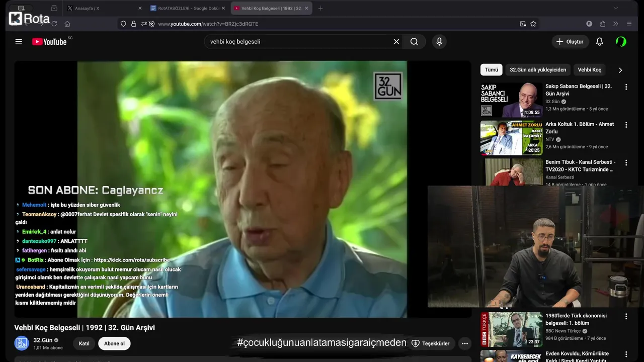Open the Arka Koltuk Ahmet Zorlu thumbnail
Viewport: 644px width, 362px height.
pos(512,138)
